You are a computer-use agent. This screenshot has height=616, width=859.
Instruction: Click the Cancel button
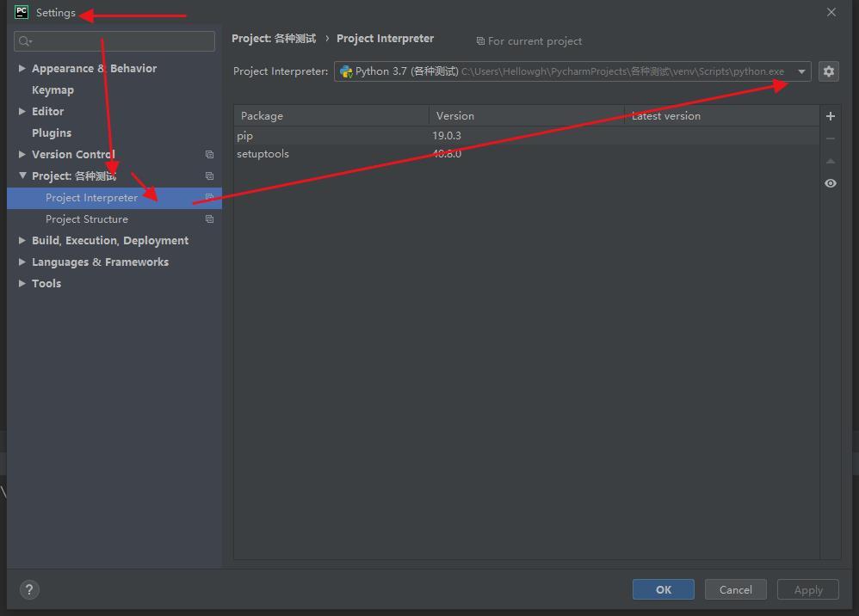735,589
